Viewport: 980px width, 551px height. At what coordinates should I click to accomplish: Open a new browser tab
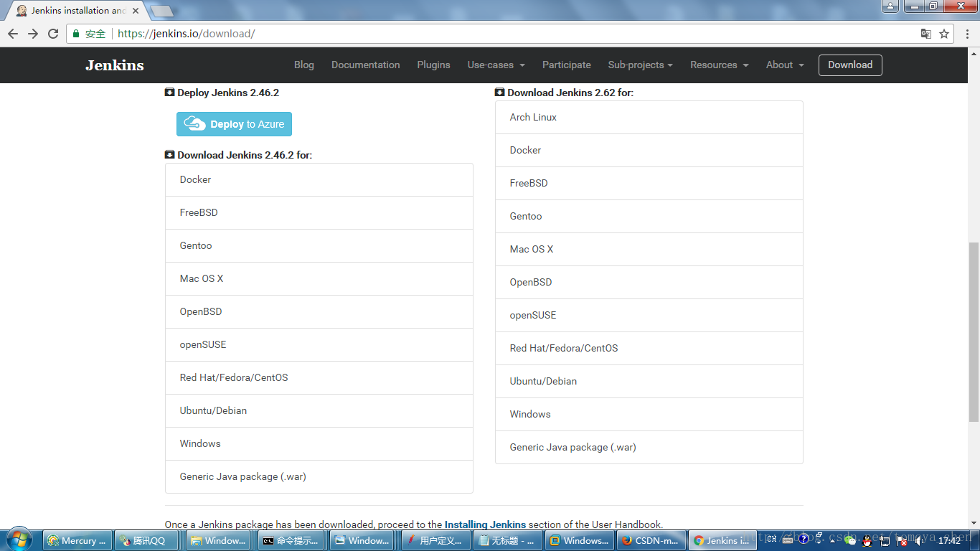pyautogui.click(x=162, y=11)
